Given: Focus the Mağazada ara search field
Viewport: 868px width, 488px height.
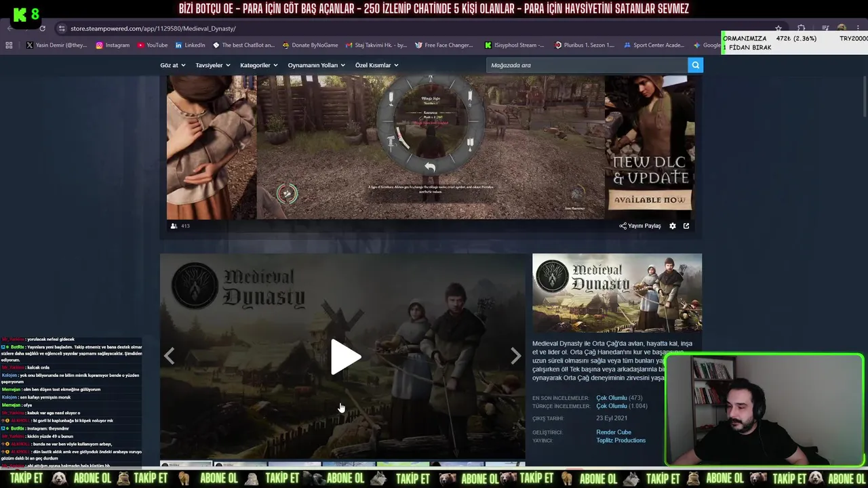Looking at the screenshot, I should point(587,65).
